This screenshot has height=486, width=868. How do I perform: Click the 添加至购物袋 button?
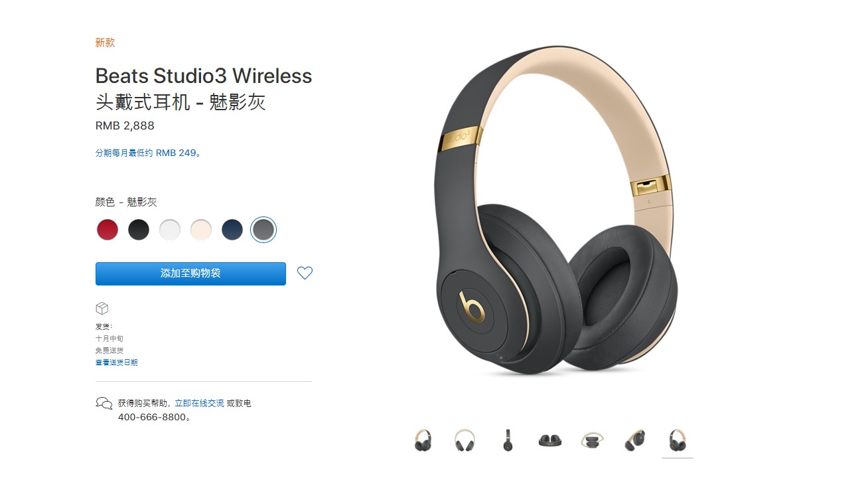(190, 274)
